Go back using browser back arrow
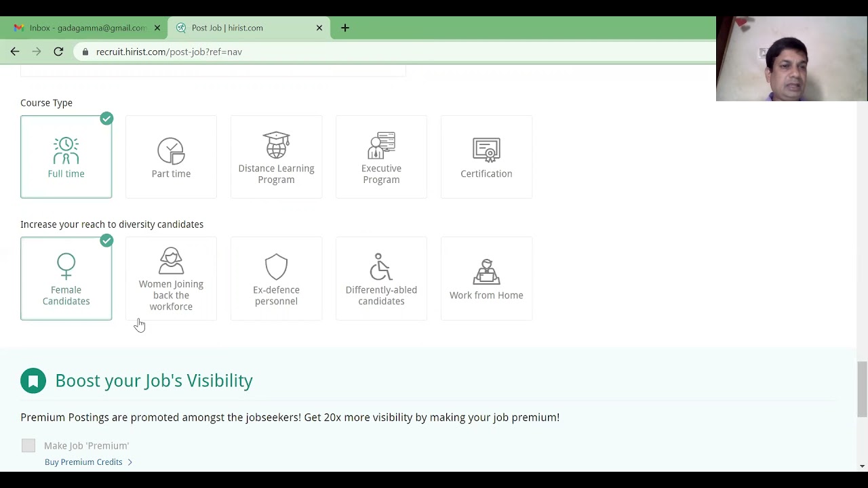The height and width of the screenshot is (488, 868). coord(15,52)
